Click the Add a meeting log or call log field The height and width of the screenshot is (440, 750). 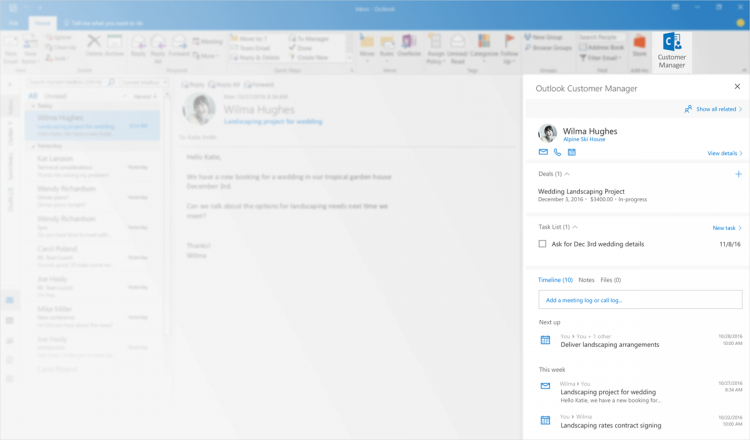[640, 300]
